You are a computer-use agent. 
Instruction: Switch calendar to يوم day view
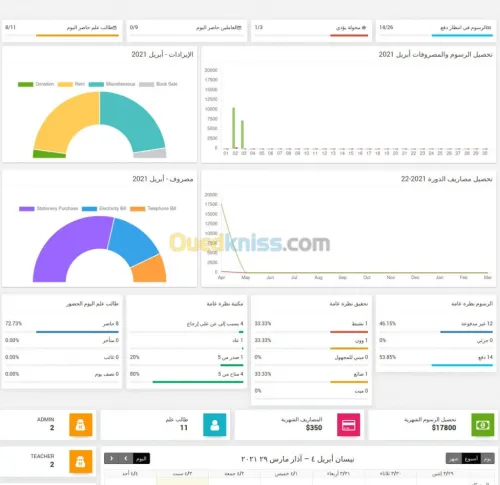[487, 459]
